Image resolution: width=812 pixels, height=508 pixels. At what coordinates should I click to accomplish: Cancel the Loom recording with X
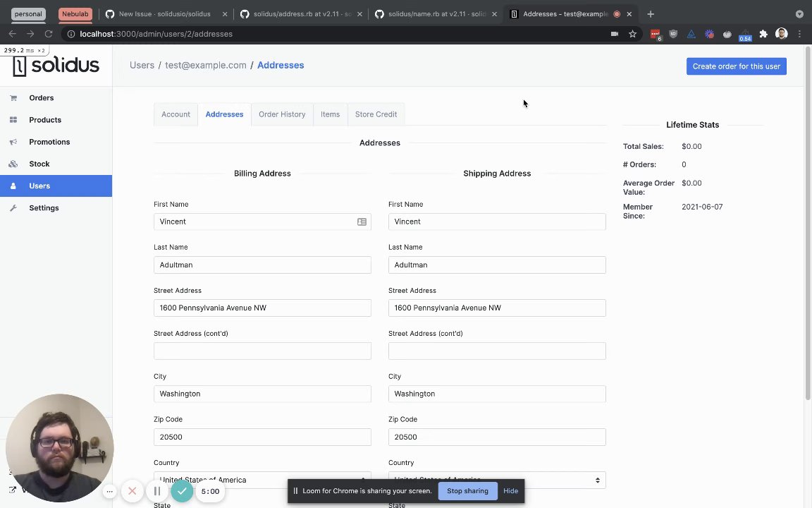pos(132,491)
